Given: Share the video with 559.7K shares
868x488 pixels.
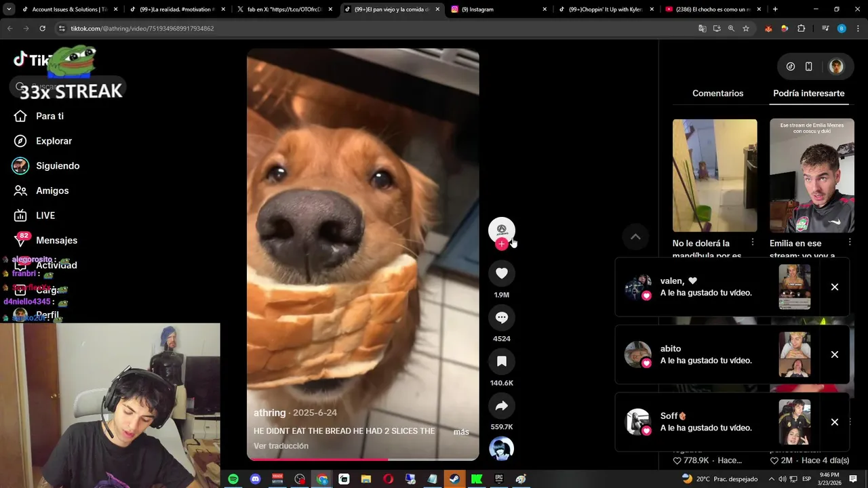Looking at the screenshot, I should 502,405.
